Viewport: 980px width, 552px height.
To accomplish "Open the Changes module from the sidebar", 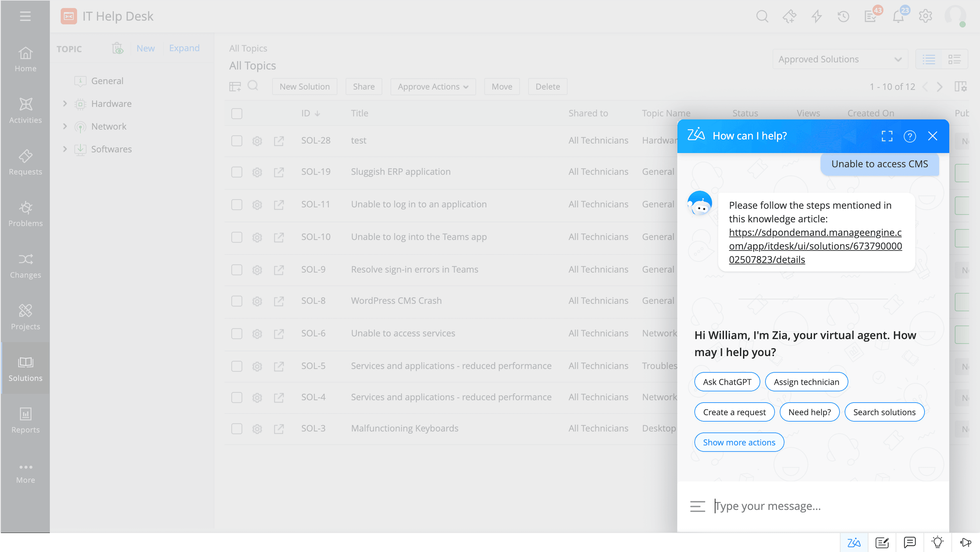I will point(25,265).
